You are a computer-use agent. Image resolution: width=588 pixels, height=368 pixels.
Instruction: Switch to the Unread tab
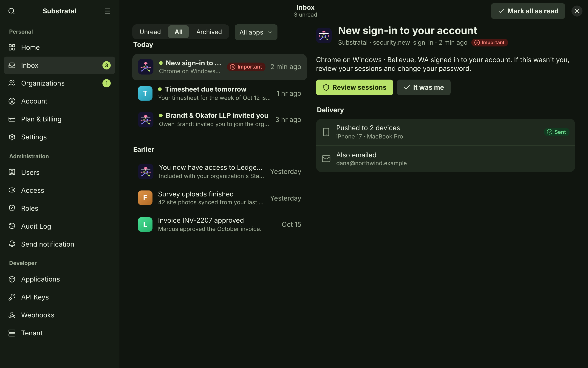[x=150, y=32]
